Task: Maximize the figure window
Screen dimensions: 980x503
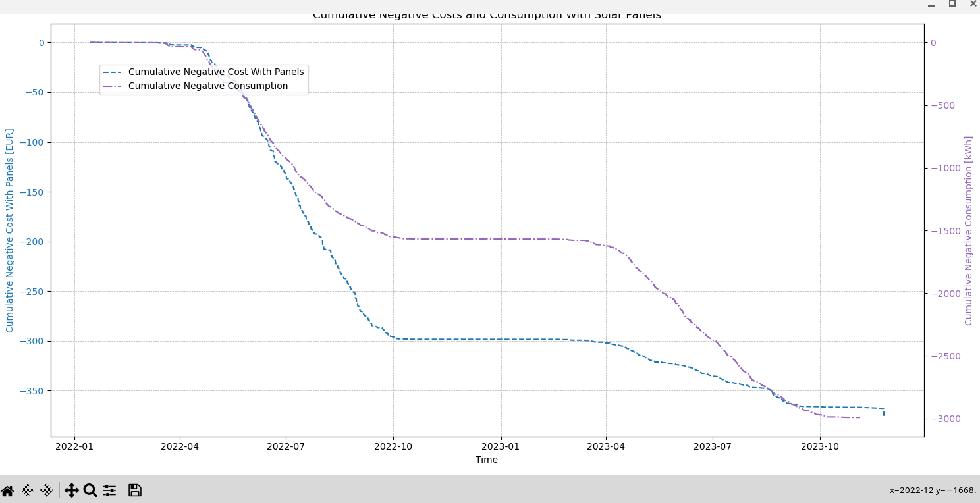Action: [x=952, y=4]
